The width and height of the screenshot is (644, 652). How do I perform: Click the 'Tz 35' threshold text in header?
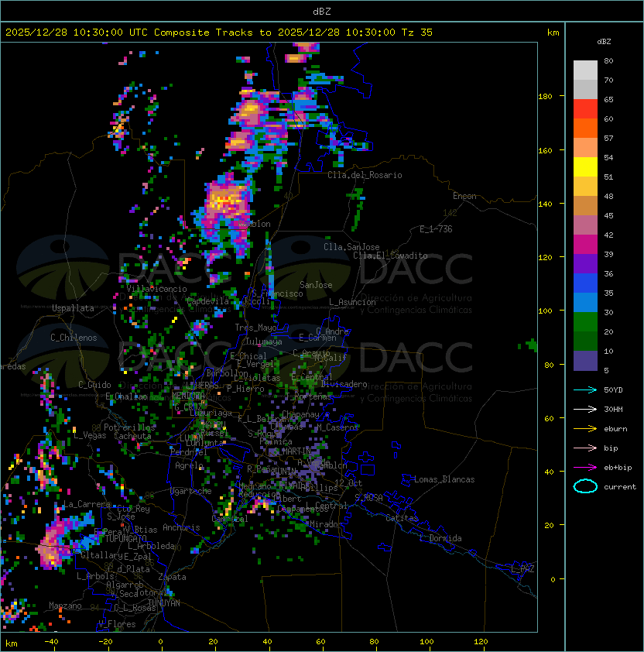click(x=417, y=33)
